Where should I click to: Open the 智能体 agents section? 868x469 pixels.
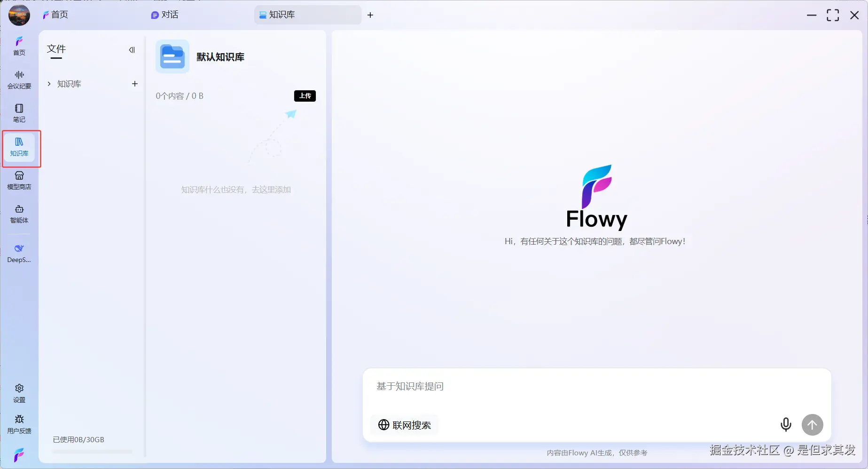pos(19,214)
